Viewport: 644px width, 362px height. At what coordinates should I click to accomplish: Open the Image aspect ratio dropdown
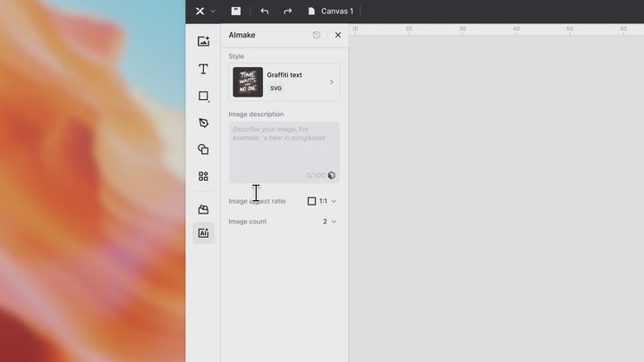tap(322, 201)
